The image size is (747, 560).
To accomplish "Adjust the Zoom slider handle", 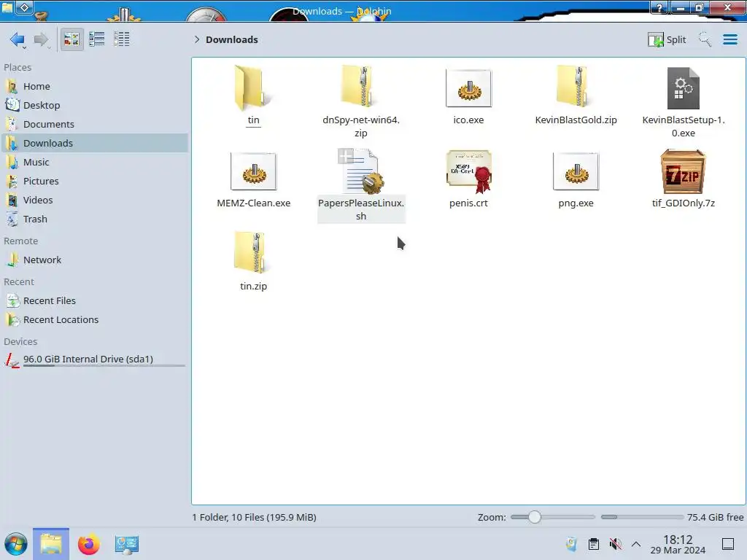I will point(535,517).
